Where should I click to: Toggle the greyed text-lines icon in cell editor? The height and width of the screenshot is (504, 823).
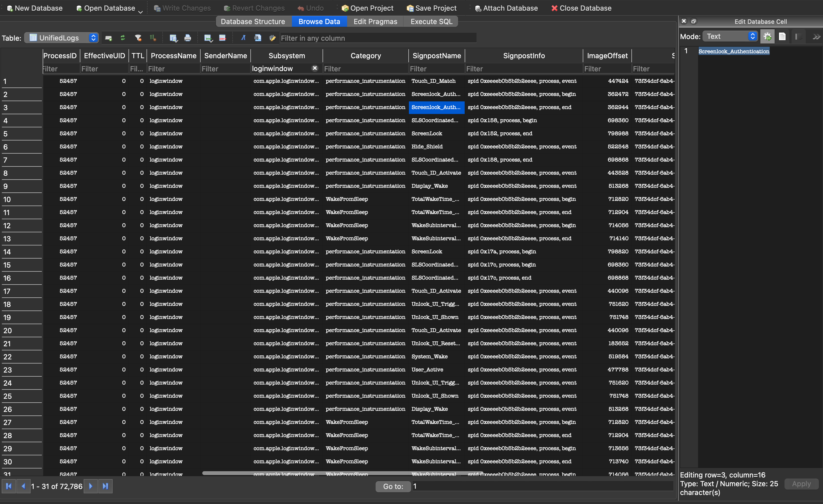pos(798,36)
